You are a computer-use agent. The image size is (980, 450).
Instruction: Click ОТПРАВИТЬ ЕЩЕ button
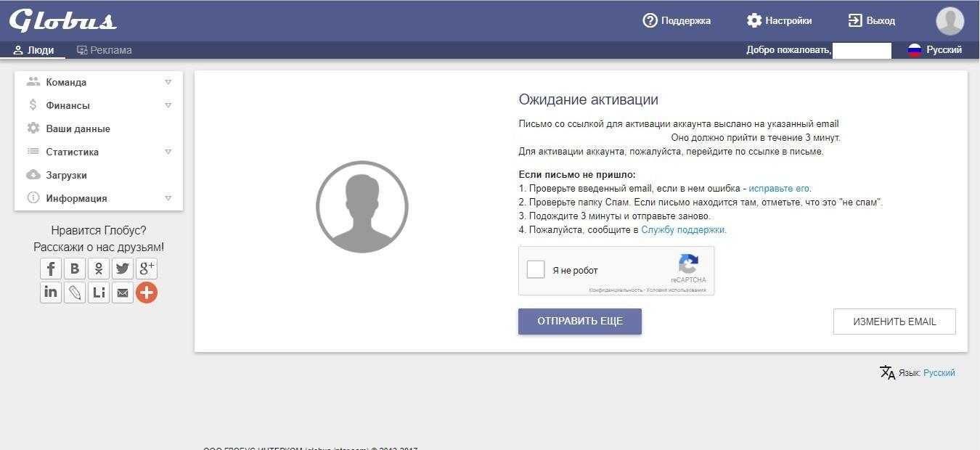580,321
